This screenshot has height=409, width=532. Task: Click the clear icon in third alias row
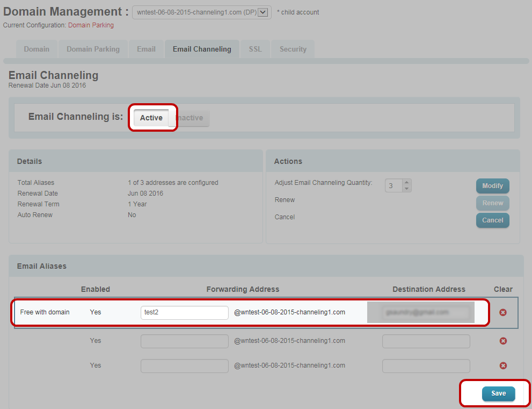coord(503,365)
